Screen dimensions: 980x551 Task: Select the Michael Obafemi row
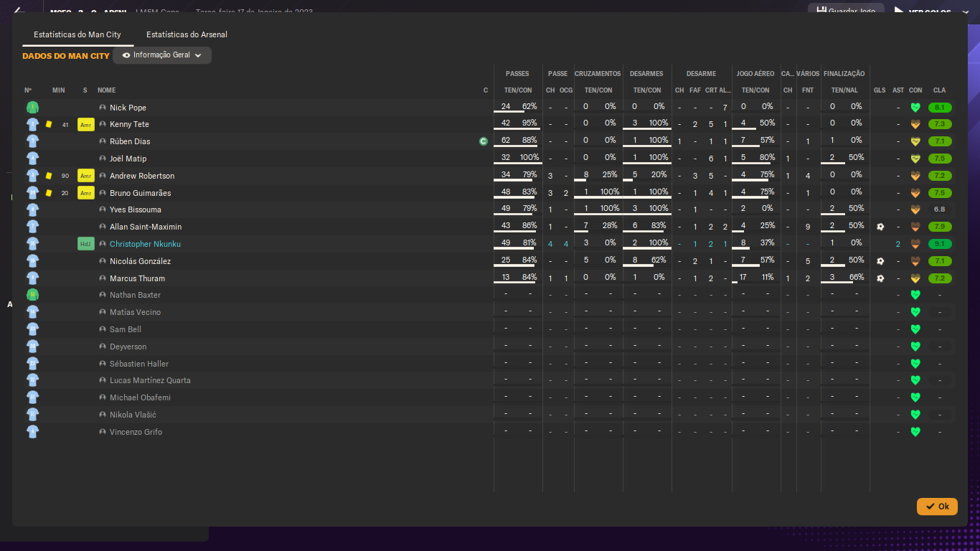click(x=490, y=397)
